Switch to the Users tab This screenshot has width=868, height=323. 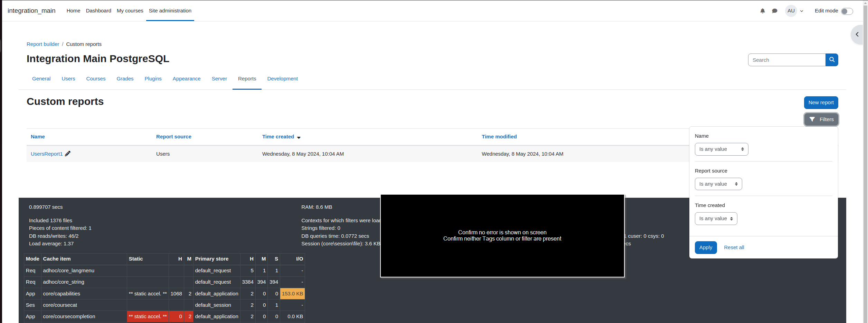point(68,79)
